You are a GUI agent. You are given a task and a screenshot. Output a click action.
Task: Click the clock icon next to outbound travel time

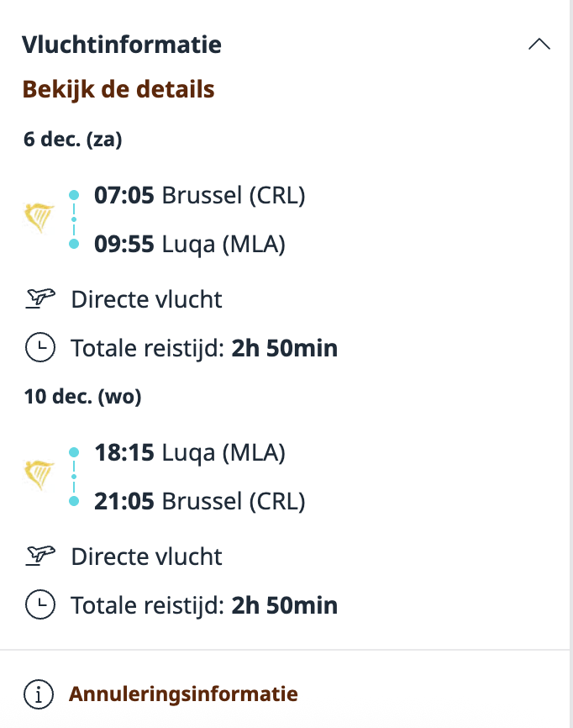[39, 347]
